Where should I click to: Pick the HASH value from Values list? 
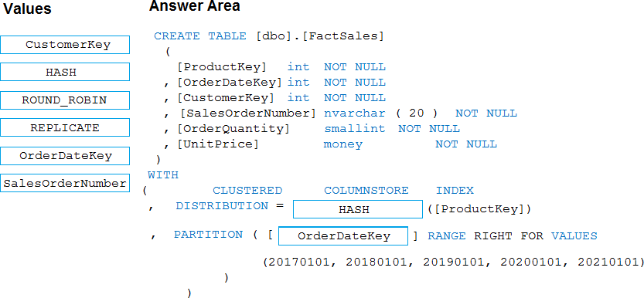pyautogui.click(x=65, y=72)
